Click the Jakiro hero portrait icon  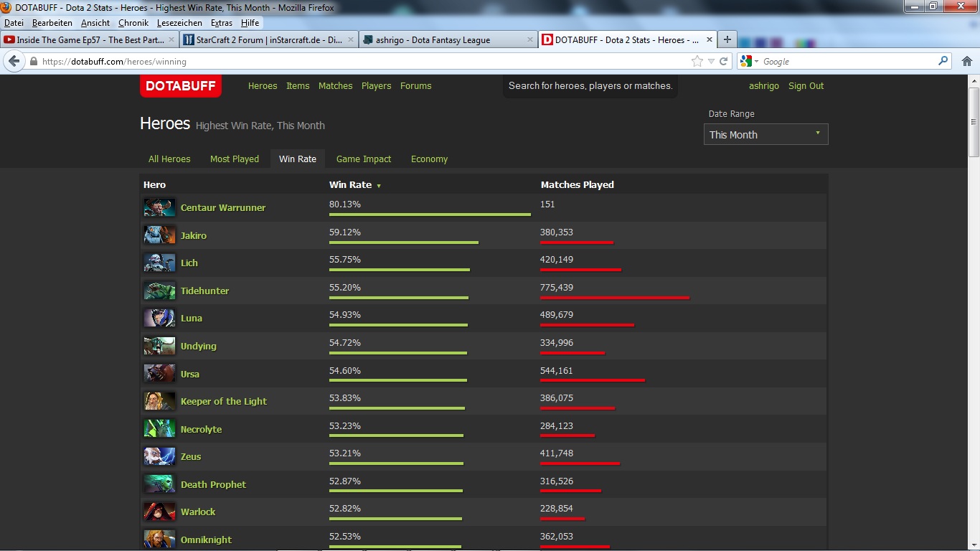pyautogui.click(x=159, y=235)
